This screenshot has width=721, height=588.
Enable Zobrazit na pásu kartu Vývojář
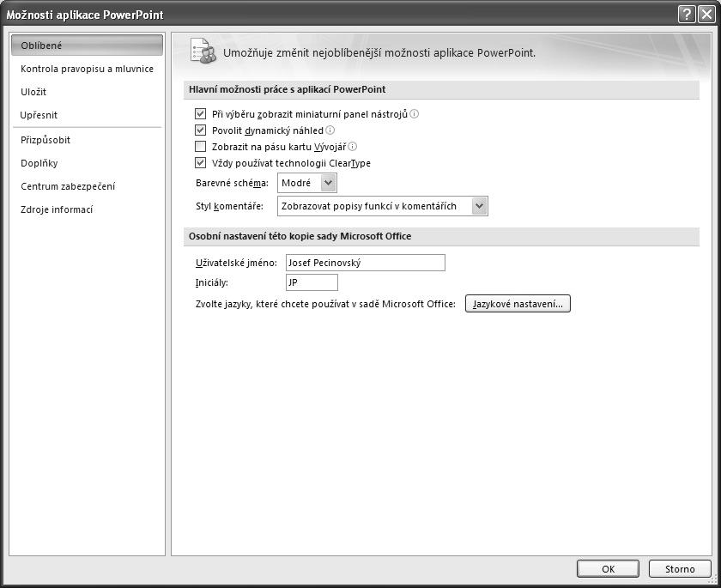pos(201,147)
